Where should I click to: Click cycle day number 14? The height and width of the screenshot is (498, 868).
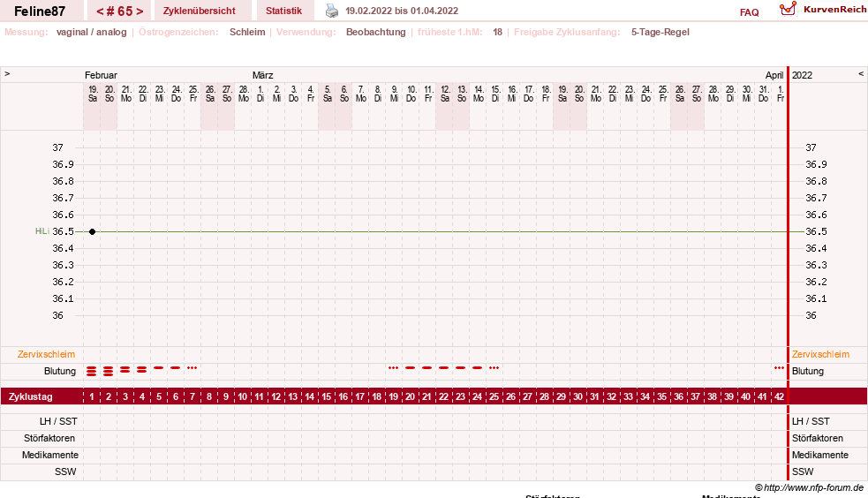pos(309,396)
